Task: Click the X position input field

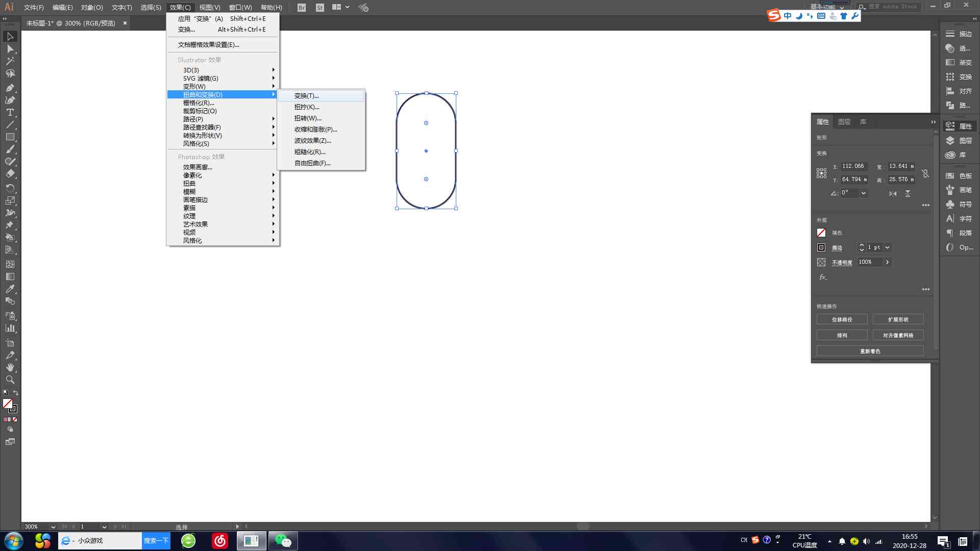Action: click(854, 166)
